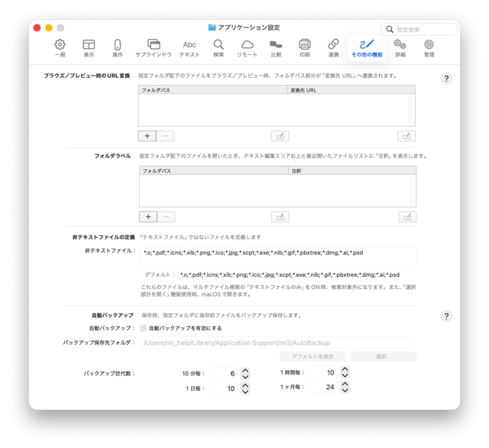Remove a row from the URL変換 table
Screen dimensions: 489x448
coord(165,136)
